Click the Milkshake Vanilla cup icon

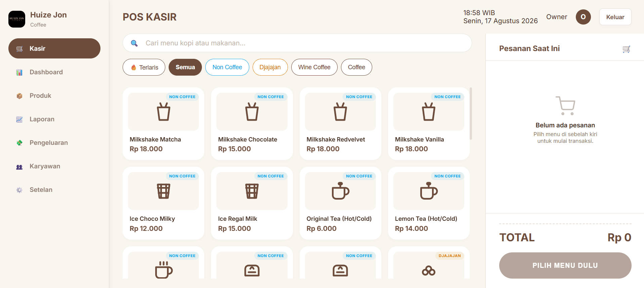[429, 112]
